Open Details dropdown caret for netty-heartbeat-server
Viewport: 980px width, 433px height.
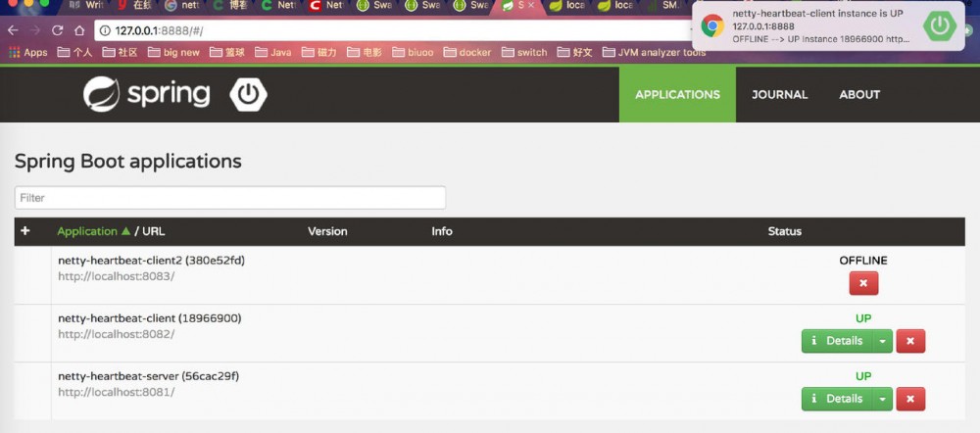coord(882,399)
